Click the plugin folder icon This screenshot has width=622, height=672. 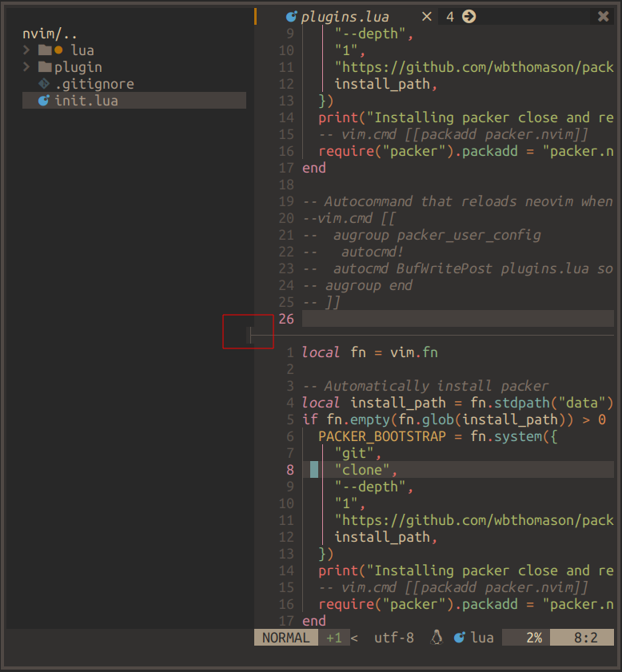point(45,67)
